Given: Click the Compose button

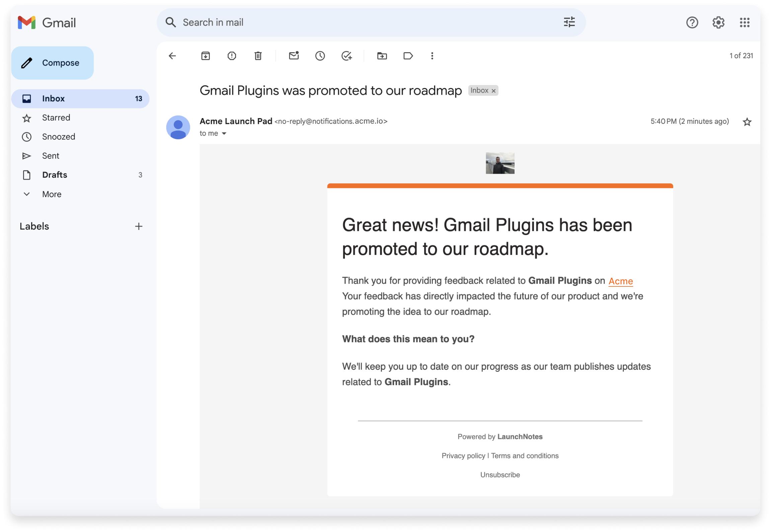Looking at the screenshot, I should pos(53,63).
